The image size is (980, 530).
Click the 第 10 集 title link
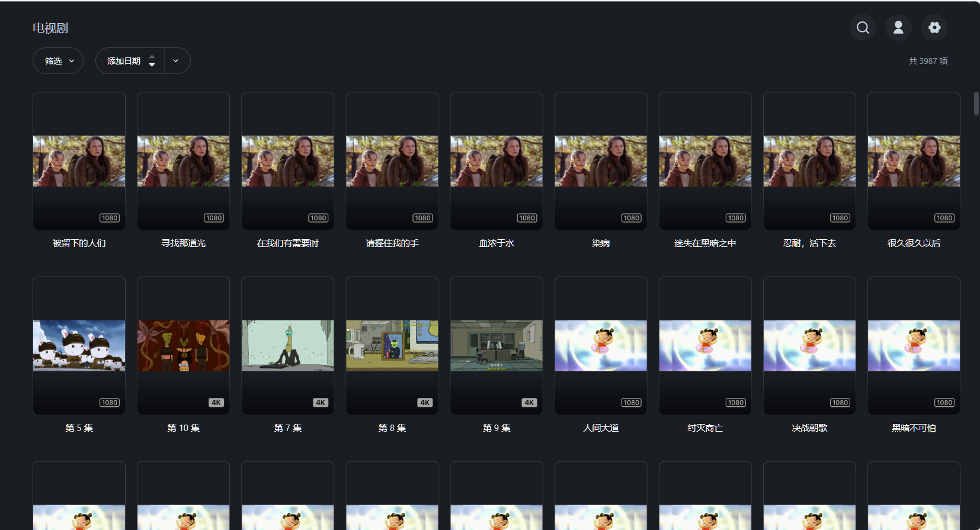[x=183, y=428]
